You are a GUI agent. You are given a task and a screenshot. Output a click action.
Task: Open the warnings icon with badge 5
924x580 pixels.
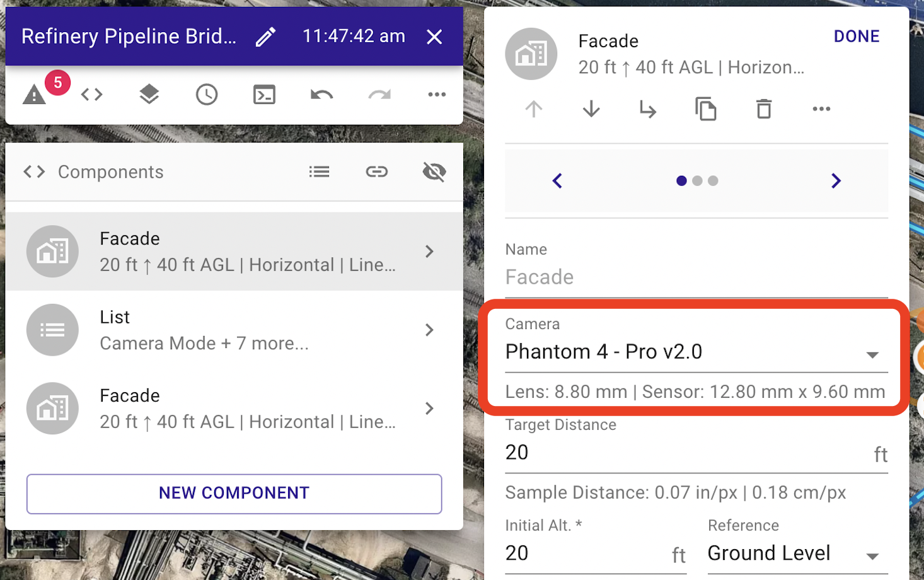click(x=36, y=95)
